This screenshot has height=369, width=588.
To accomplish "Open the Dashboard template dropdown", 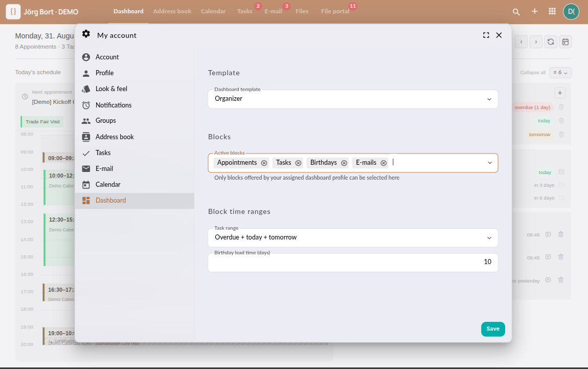I will [353, 99].
